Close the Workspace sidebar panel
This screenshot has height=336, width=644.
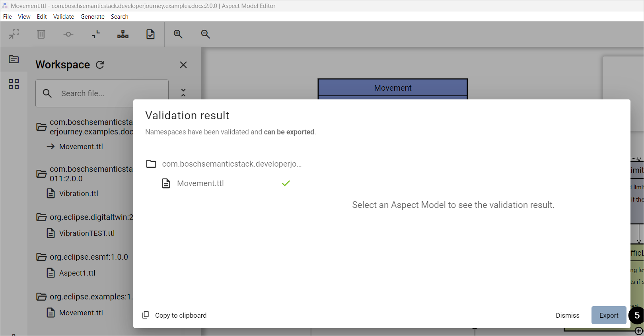pyautogui.click(x=183, y=65)
